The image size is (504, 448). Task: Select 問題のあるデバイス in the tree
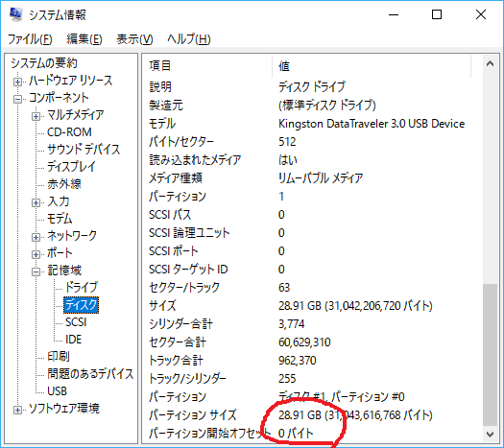(x=90, y=373)
